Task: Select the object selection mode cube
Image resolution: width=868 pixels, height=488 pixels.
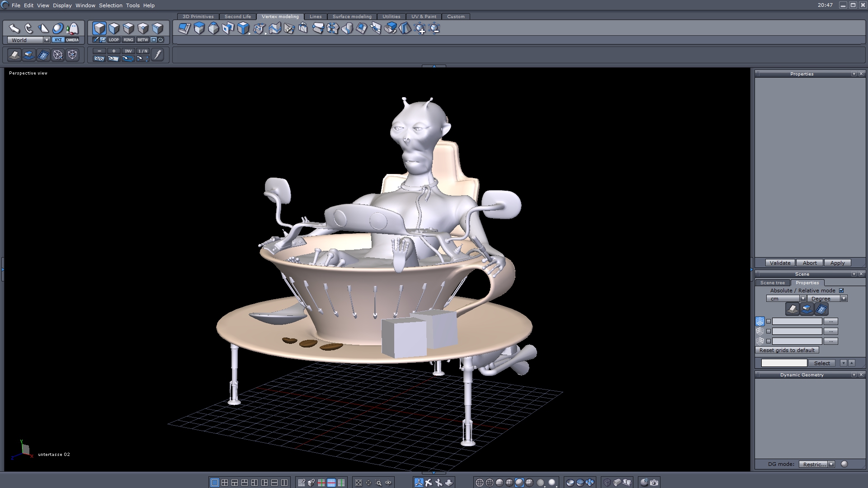Action: [99, 28]
